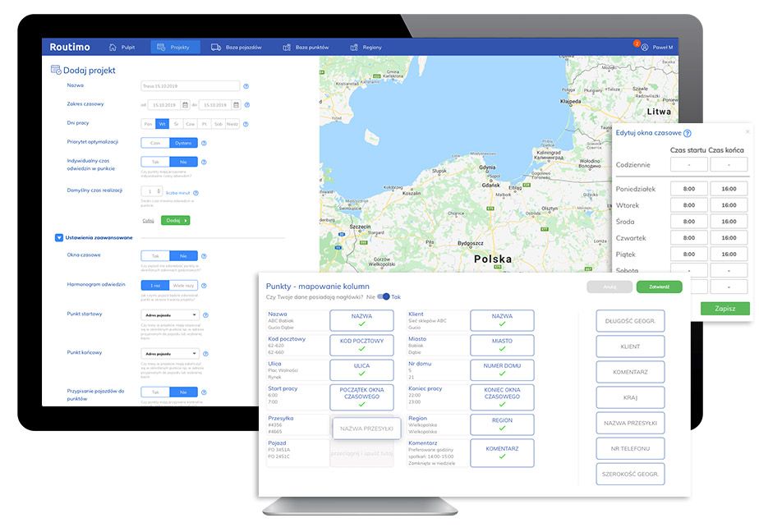This screenshot has height=532, width=759.
Task: Open the red notification badge
Action: pyautogui.click(x=637, y=44)
